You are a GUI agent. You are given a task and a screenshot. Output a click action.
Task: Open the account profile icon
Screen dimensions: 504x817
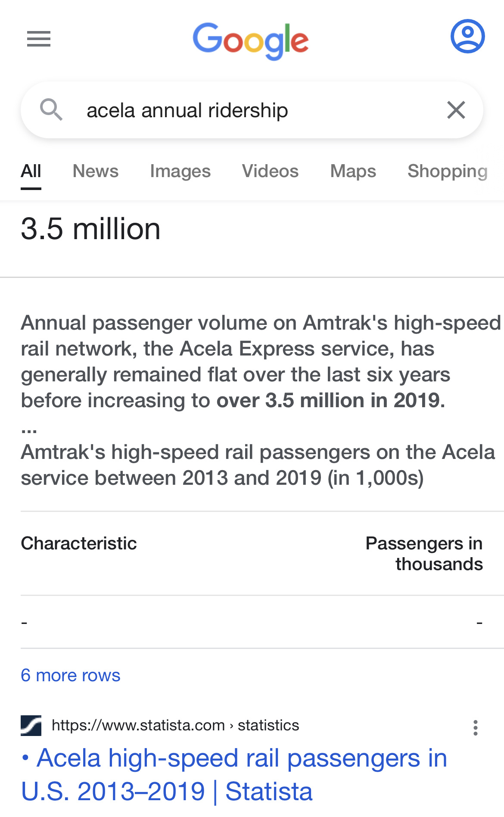pyautogui.click(x=468, y=36)
